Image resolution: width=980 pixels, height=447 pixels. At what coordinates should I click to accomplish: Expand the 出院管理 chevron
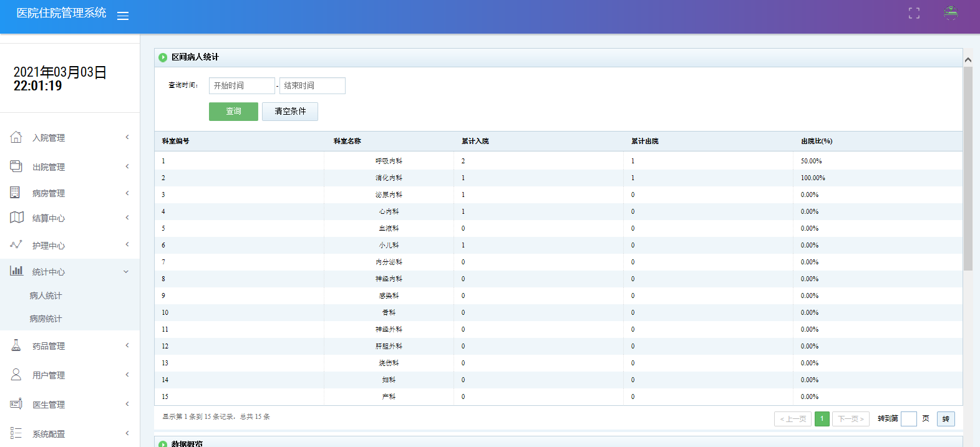(127, 166)
